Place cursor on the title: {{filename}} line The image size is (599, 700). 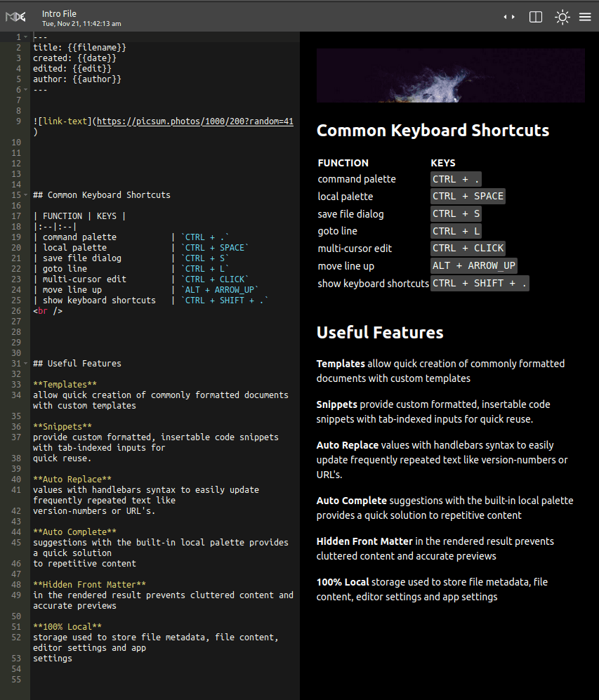point(79,48)
